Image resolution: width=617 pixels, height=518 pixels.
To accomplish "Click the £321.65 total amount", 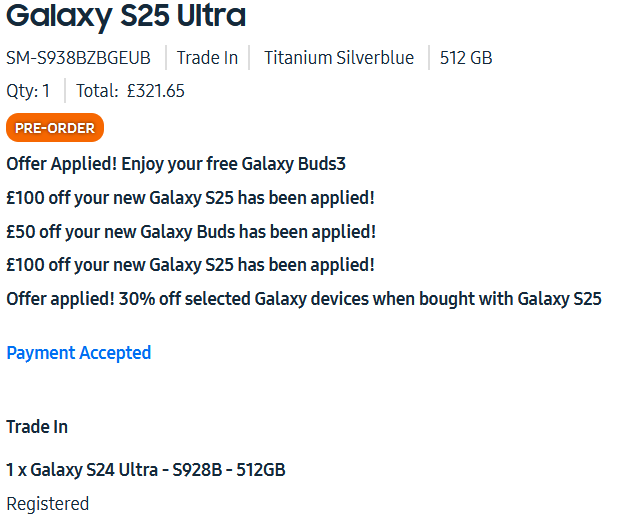I will (156, 92).
